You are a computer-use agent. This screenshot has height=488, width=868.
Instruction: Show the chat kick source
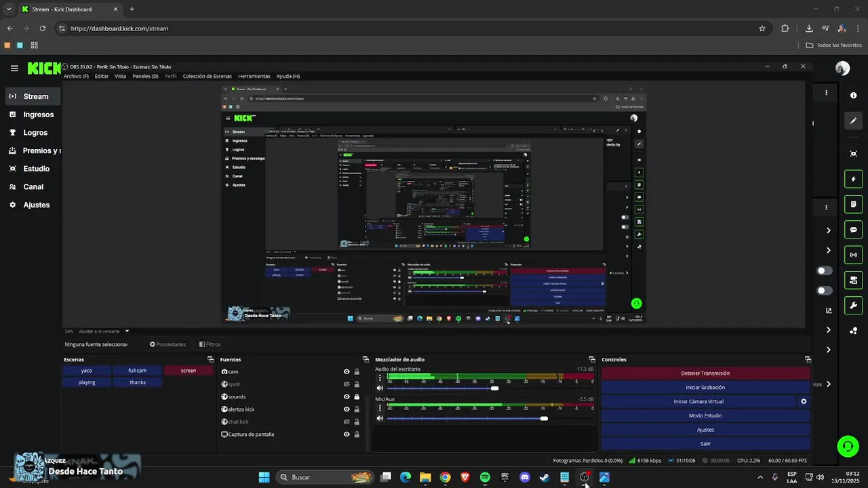[x=347, y=422]
